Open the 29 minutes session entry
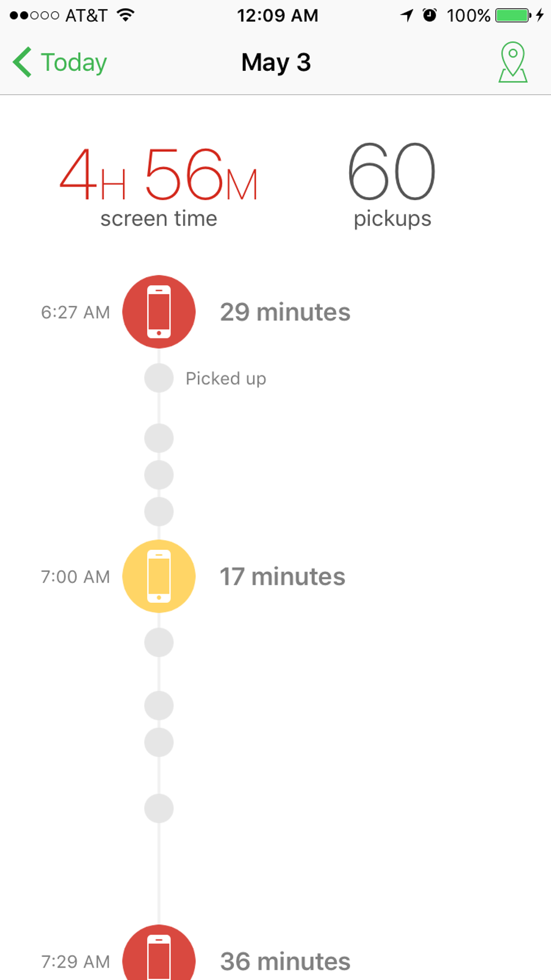Viewport: 551px width, 980px height. tap(285, 312)
